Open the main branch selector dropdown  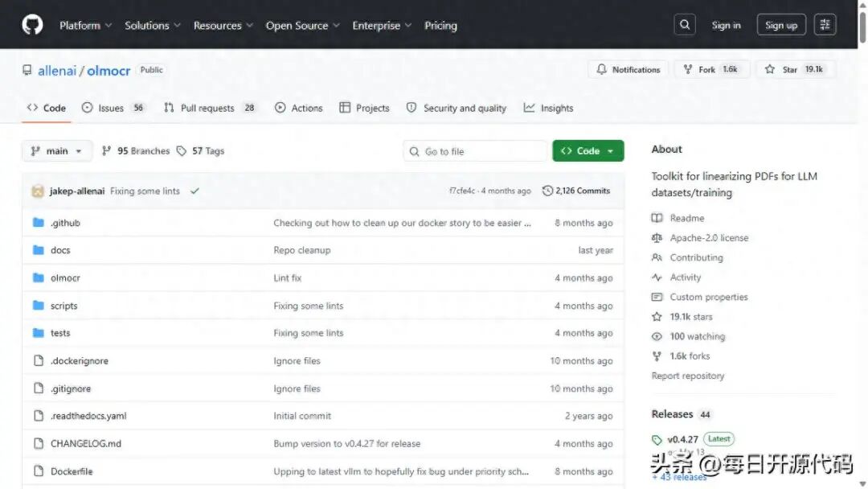point(56,150)
